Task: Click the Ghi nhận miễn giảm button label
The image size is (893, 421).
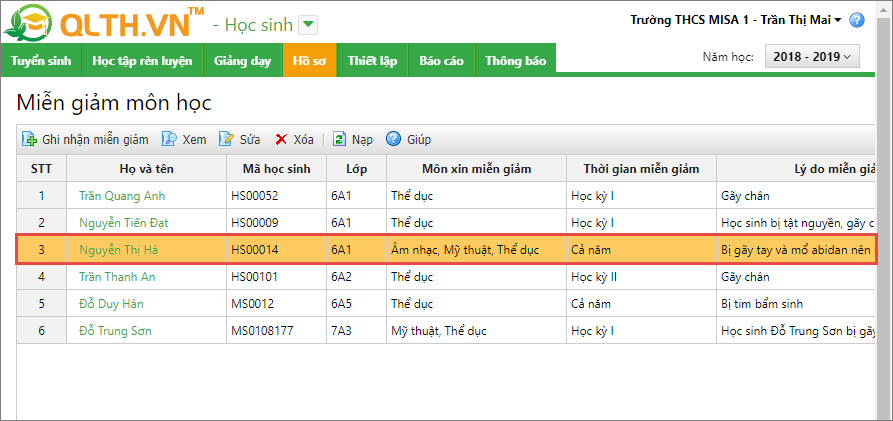Action: [x=95, y=140]
